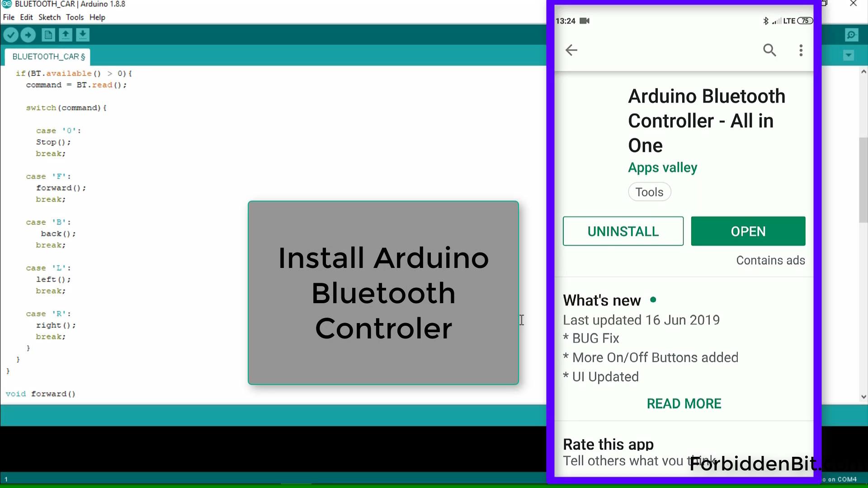Open the Edit menu

pos(26,17)
